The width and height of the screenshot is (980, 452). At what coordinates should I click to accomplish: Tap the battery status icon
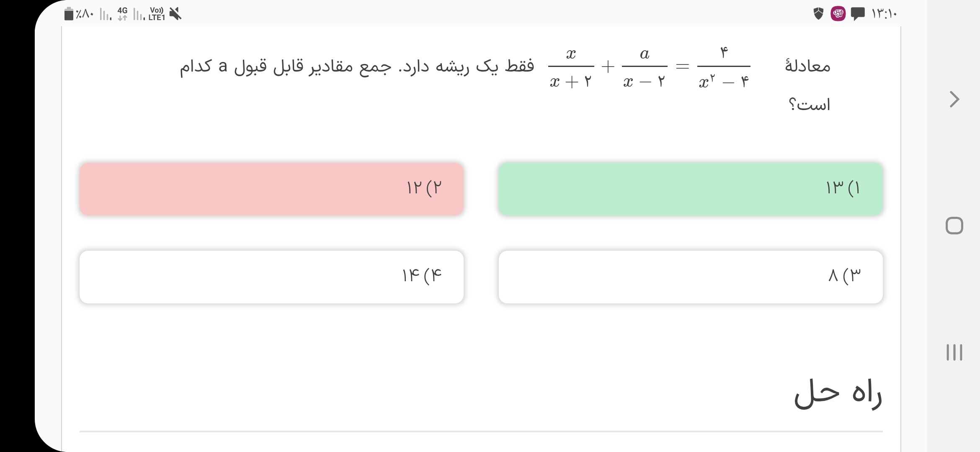coord(69,14)
